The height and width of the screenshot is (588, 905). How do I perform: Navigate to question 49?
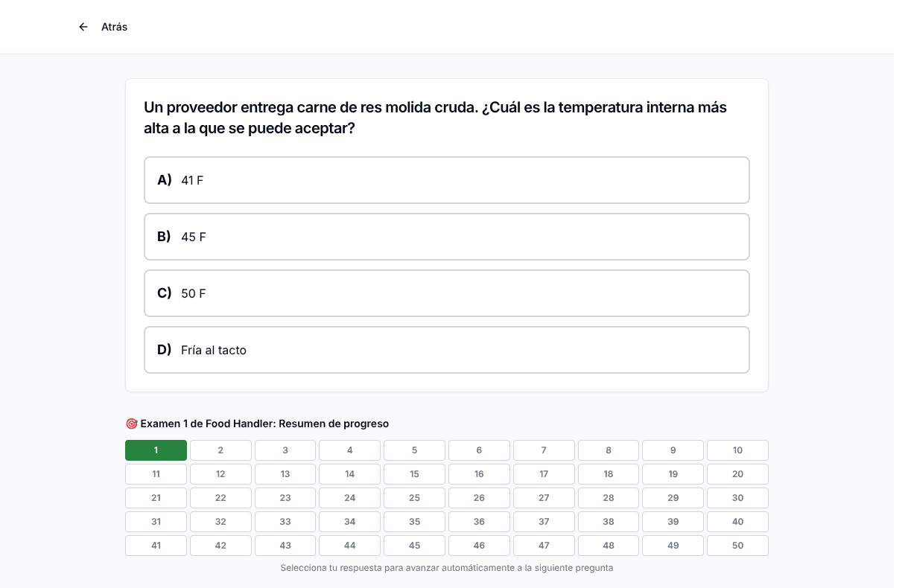coord(673,546)
